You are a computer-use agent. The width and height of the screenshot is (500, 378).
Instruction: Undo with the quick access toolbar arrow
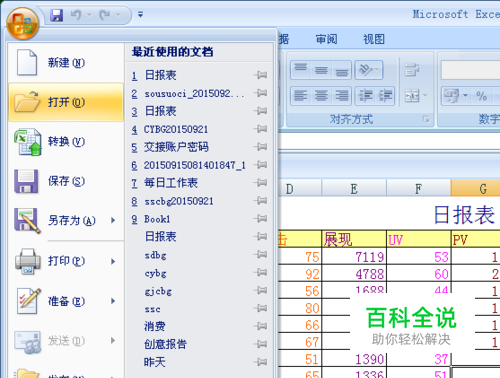pos(76,15)
